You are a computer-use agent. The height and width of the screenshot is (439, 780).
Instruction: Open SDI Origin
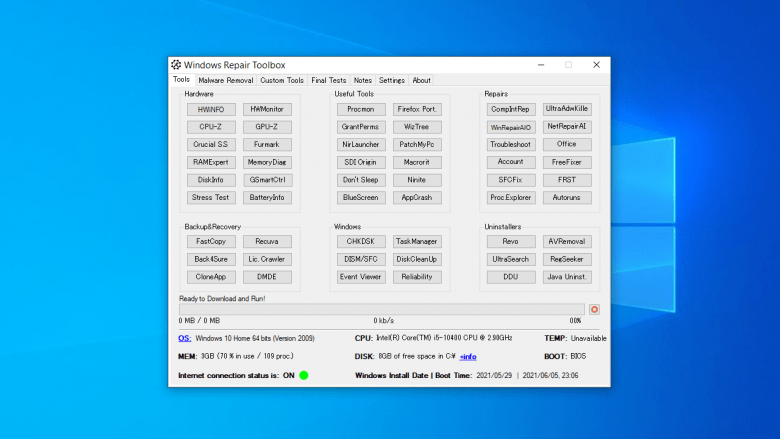pos(361,162)
